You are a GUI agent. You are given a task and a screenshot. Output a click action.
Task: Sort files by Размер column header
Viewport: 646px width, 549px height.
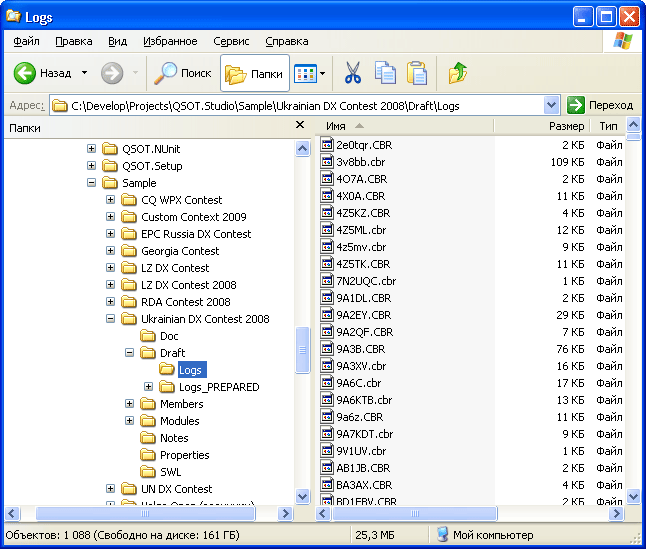click(x=566, y=127)
